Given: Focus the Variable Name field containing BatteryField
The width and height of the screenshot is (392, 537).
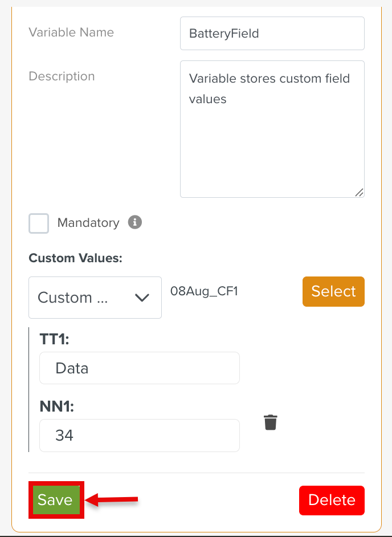Looking at the screenshot, I should (272, 33).
